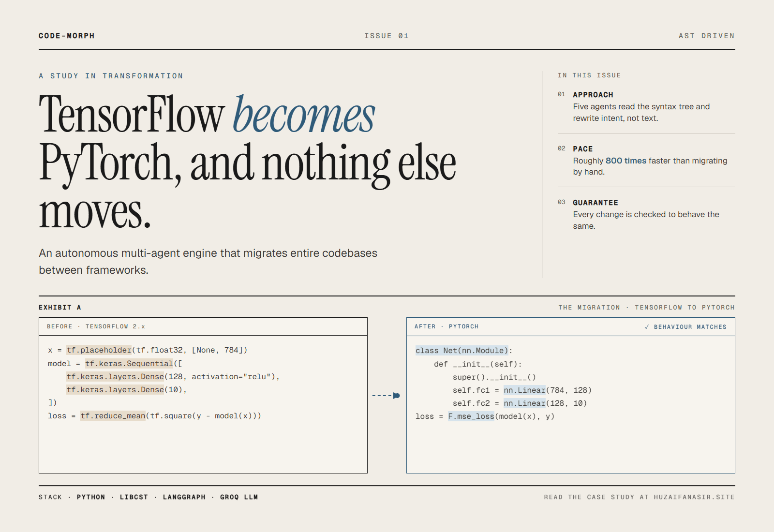The width and height of the screenshot is (774, 532).
Task: Click the dashed migration arrow between panels
Action: (x=386, y=396)
